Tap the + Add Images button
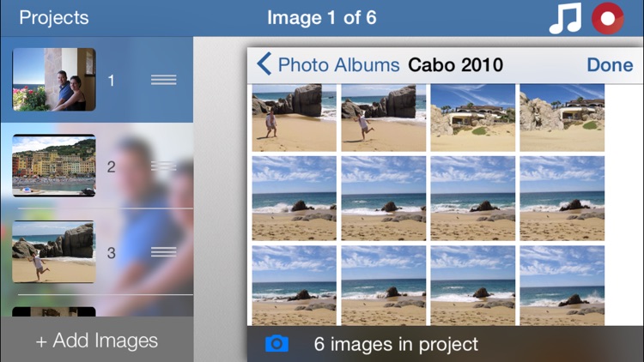 [97, 341]
